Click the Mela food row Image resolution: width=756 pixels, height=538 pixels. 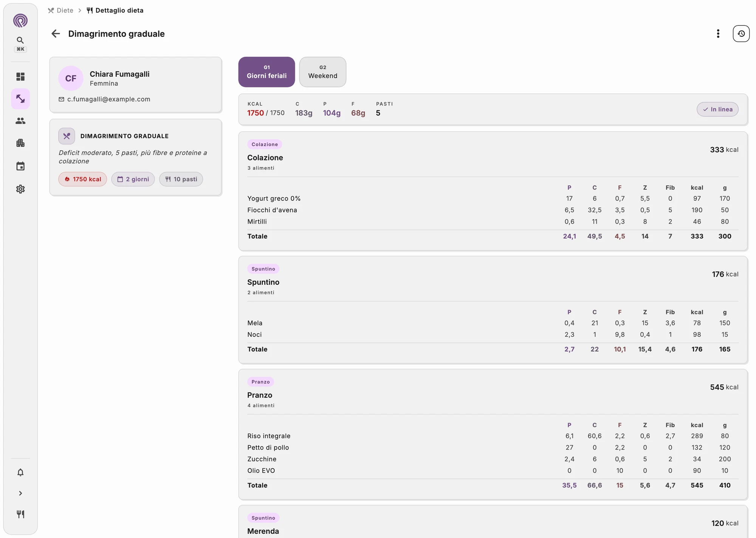tap(493, 323)
